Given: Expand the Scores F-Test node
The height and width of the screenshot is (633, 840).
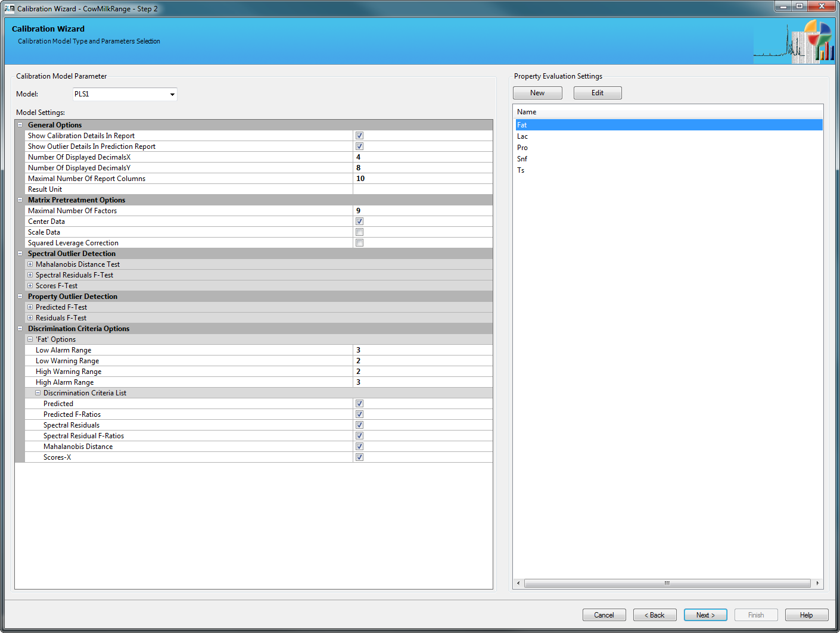Looking at the screenshot, I should click(30, 286).
